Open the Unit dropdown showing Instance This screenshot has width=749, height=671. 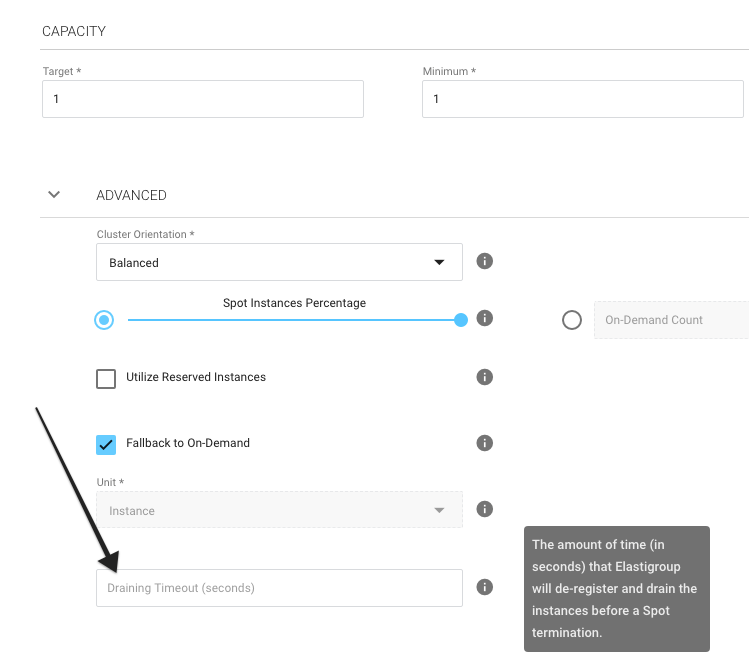click(x=279, y=510)
